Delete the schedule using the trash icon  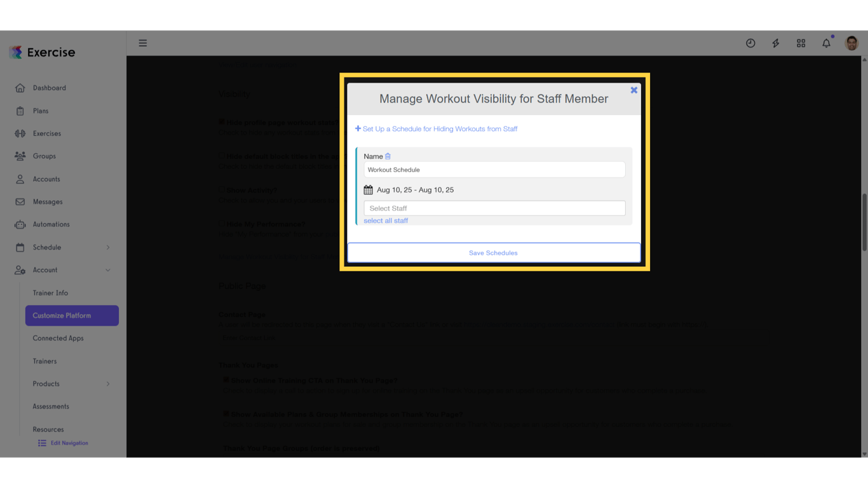click(x=387, y=156)
